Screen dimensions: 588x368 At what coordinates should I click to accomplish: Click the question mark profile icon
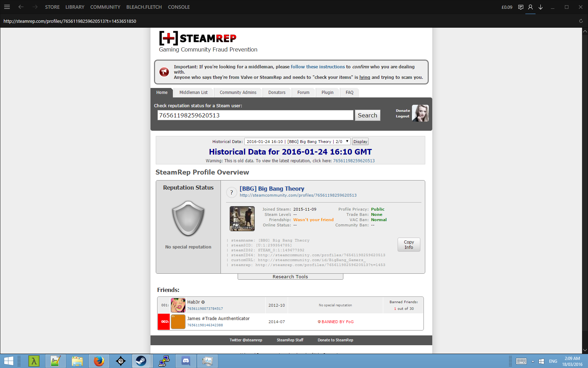click(x=231, y=192)
